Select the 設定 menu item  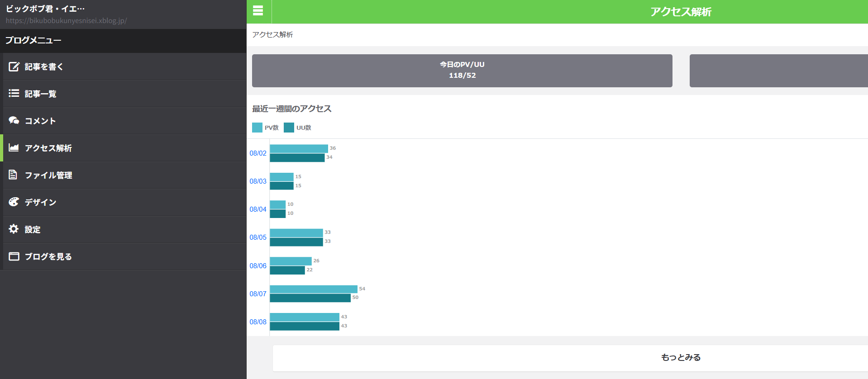(124, 229)
